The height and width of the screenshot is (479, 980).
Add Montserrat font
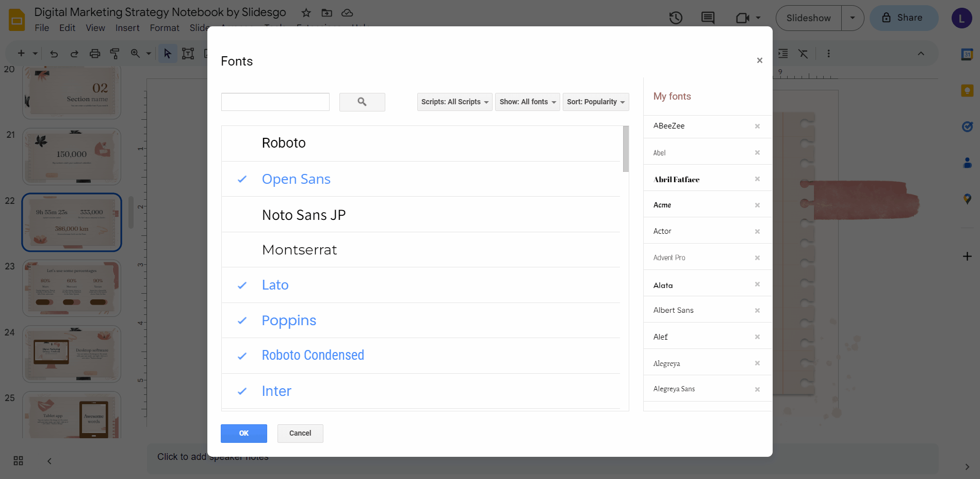pyautogui.click(x=421, y=250)
